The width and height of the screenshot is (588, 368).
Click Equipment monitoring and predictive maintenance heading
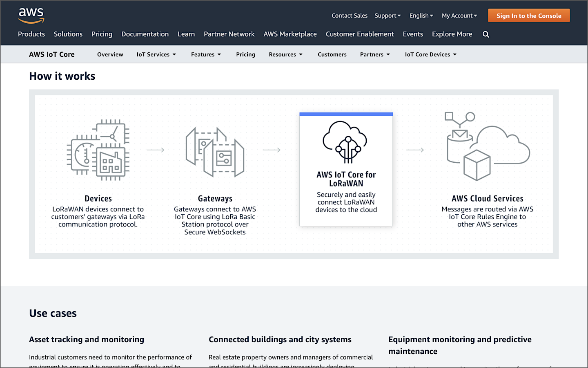460,346
